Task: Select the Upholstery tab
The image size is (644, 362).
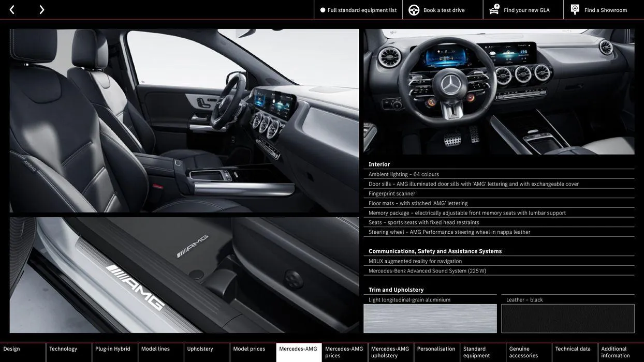Action: click(x=207, y=353)
